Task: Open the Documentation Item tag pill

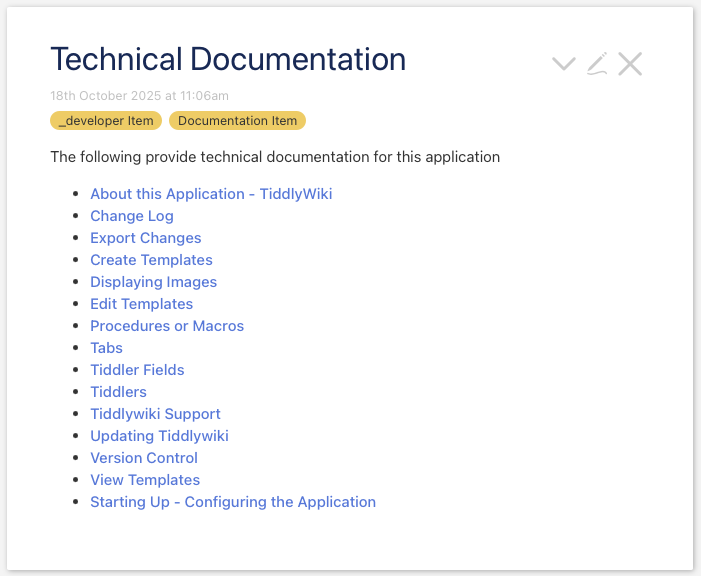Action: pos(237,121)
